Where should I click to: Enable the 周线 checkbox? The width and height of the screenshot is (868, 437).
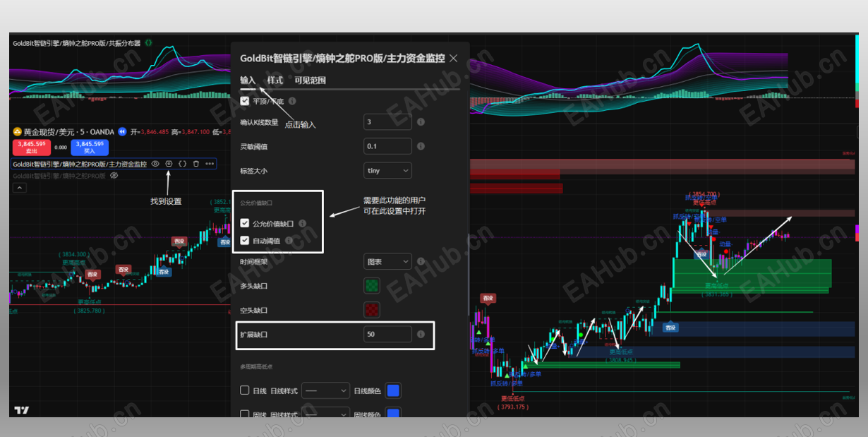[x=245, y=414]
